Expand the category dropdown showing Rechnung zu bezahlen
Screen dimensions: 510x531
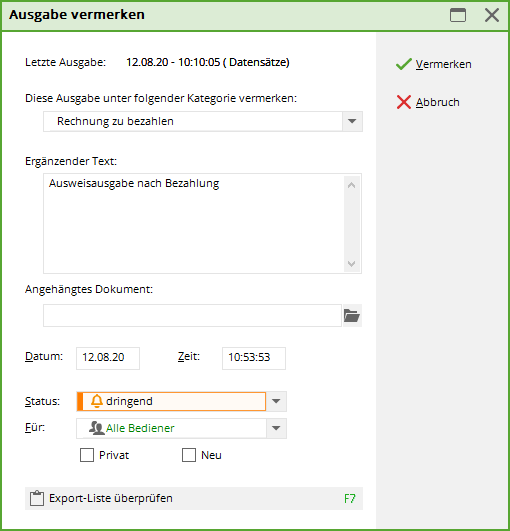tap(352, 121)
